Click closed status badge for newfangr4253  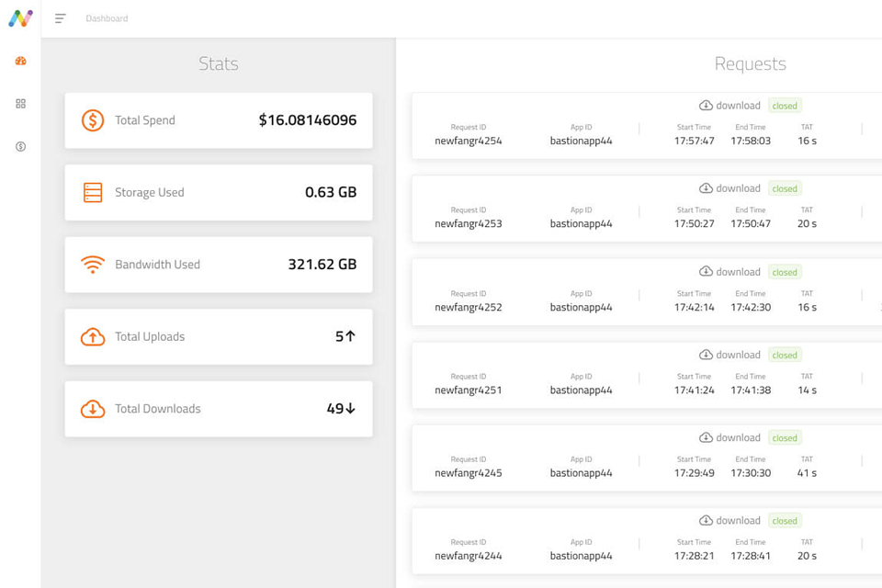[x=785, y=189]
